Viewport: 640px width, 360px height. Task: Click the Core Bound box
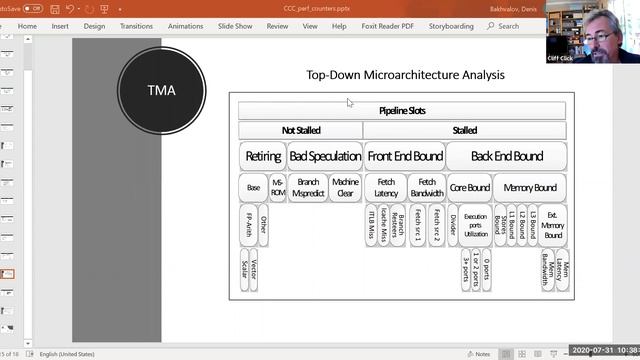tap(469, 188)
